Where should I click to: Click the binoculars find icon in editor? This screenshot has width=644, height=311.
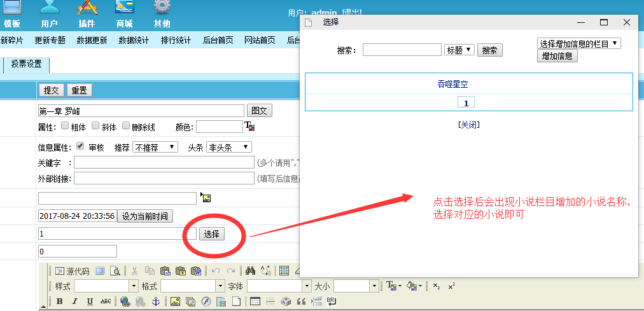(250, 270)
